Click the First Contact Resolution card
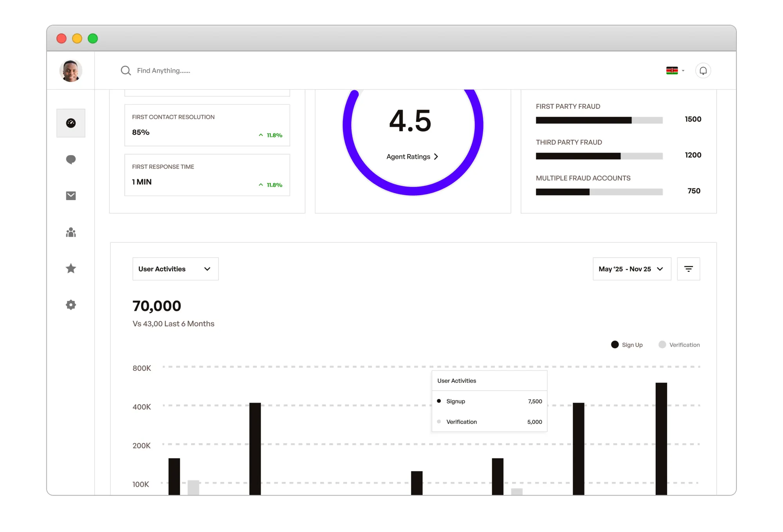783x532 pixels. click(x=207, y=125)
